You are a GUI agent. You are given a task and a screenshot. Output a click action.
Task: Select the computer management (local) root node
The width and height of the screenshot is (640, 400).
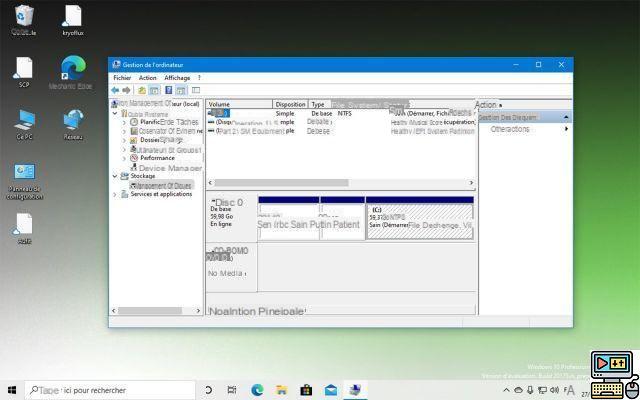155,104
